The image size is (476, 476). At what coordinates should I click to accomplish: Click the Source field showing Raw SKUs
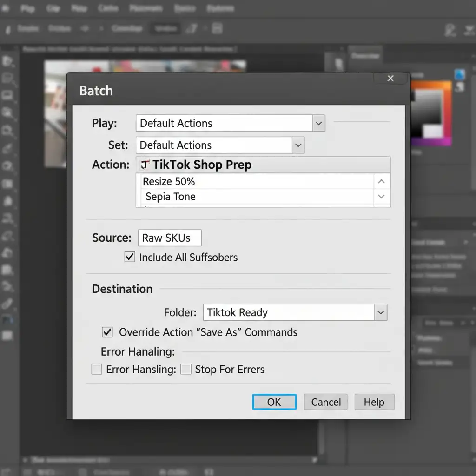point(170,238)
